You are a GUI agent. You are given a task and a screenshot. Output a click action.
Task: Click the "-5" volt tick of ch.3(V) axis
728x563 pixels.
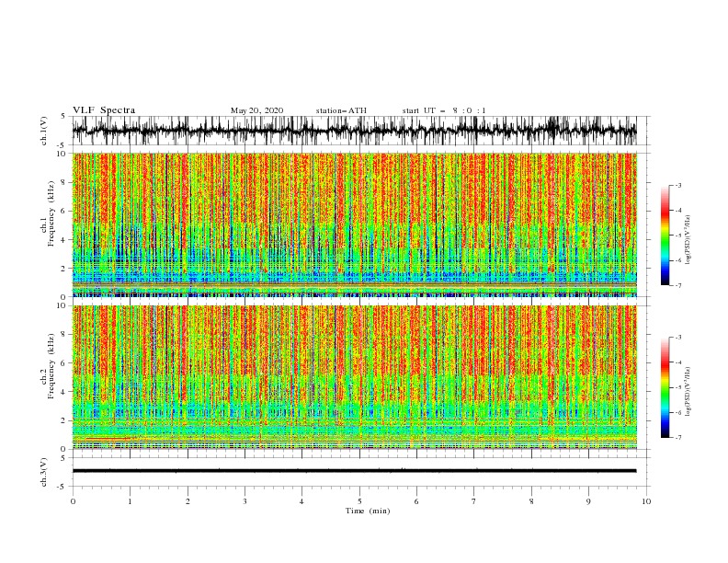[63, 487]
